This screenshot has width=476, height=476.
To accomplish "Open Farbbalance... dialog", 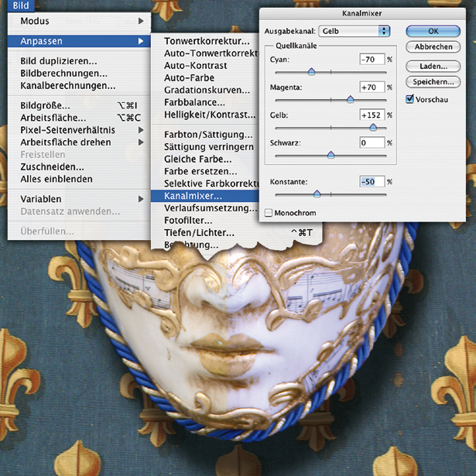I will pyautogui.click(x=194, y=103).
